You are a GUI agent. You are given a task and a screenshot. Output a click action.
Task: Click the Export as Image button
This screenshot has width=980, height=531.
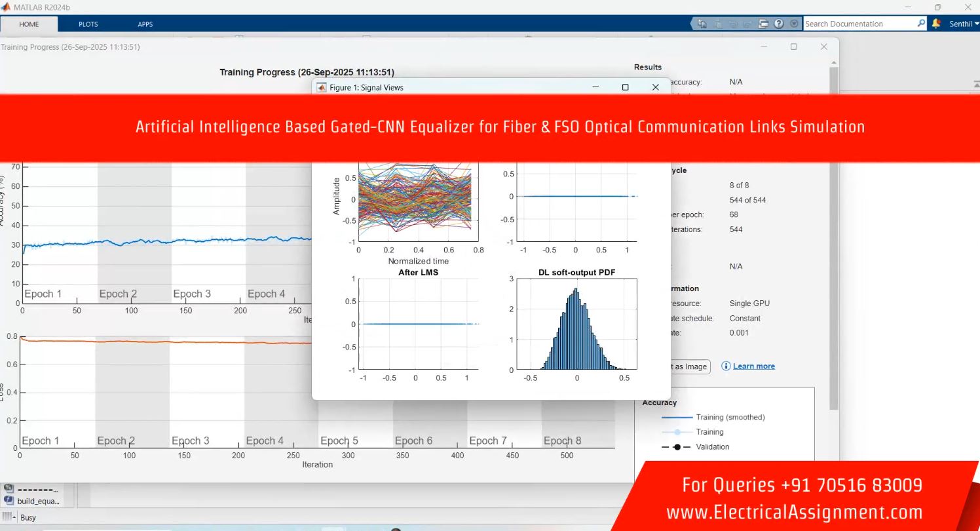pyautogui.click(x=687, y=366)
